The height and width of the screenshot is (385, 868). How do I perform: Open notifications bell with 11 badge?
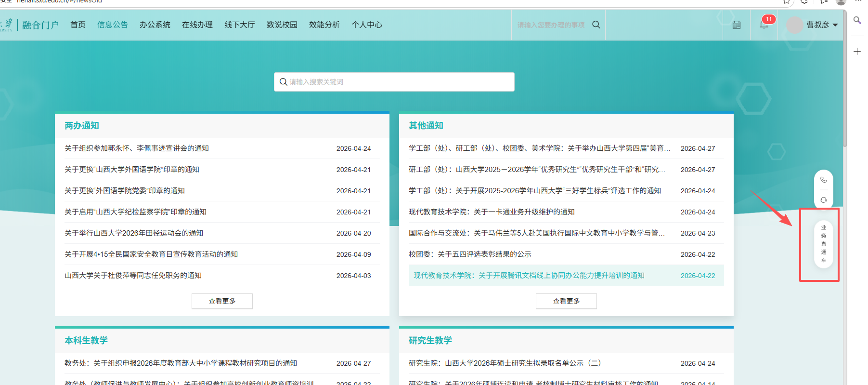coord(764,25)
